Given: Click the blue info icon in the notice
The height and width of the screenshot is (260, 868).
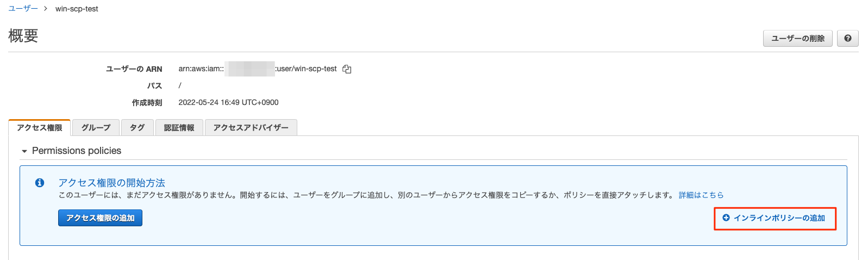Looking at the screenshot, I should 40,183.
